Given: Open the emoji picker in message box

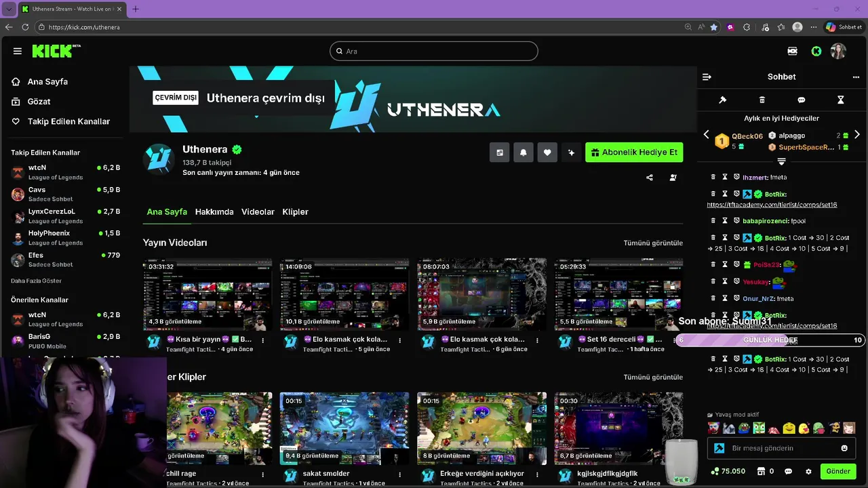Looking at the screenshot, I should [844, 448].
